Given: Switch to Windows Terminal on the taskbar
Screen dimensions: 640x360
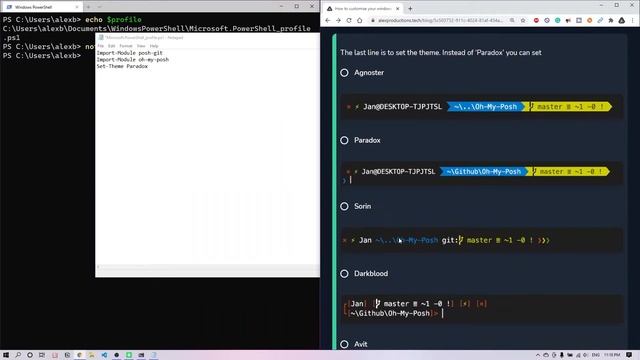Looking at the screenshot, I should 141,355.
